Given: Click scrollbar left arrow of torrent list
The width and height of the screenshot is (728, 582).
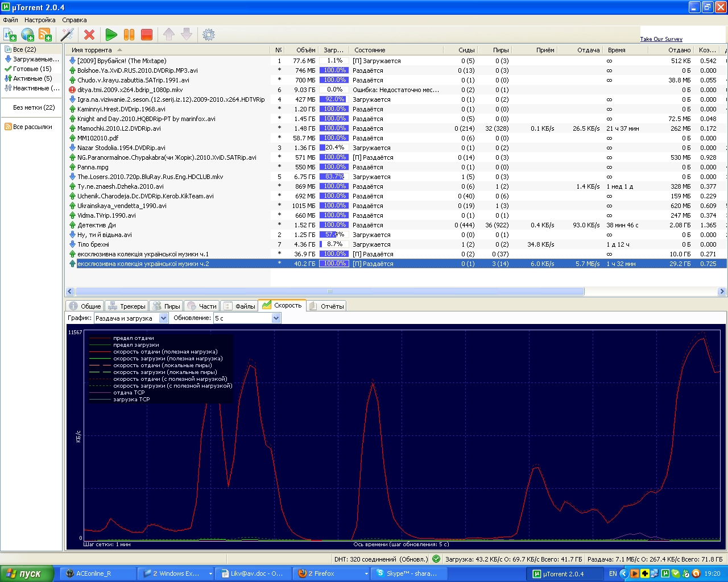Looking at the screenshot, I should [70, 292].
